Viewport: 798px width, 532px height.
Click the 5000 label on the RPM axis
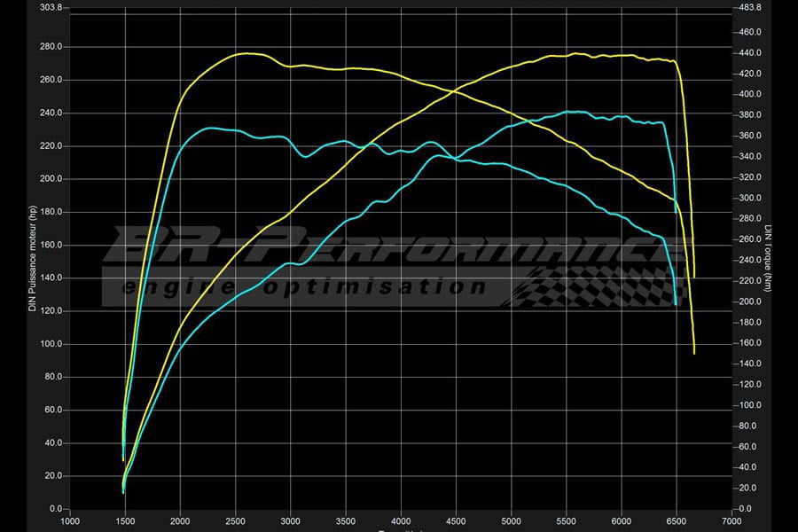(512, 521)
